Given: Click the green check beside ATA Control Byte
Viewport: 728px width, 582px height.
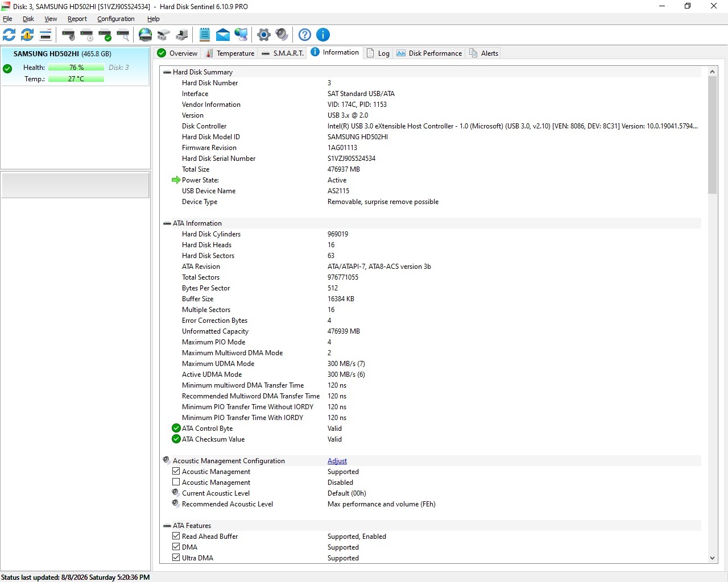Looking at the screenshot, I should [176, 429].
